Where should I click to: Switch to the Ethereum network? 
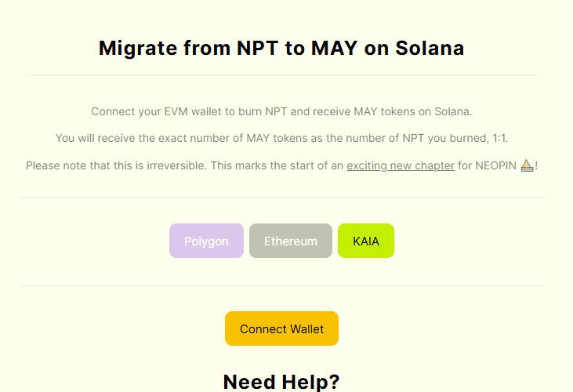[x=291, y=241]
